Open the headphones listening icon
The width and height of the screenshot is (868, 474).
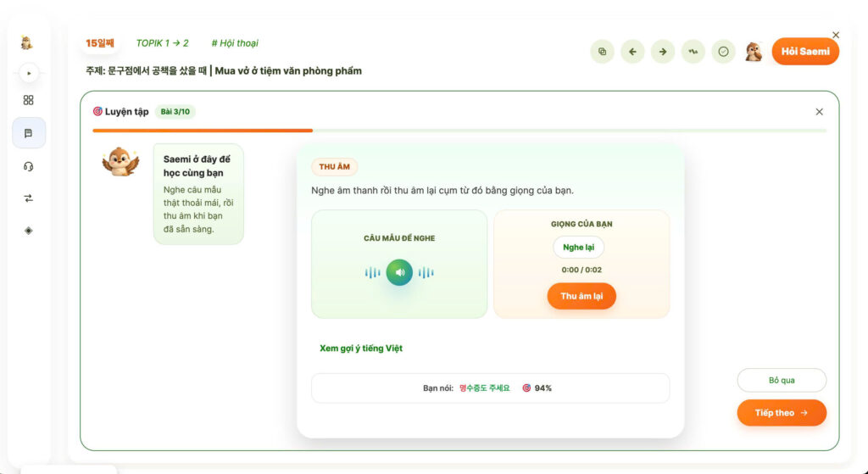(28, 166)
